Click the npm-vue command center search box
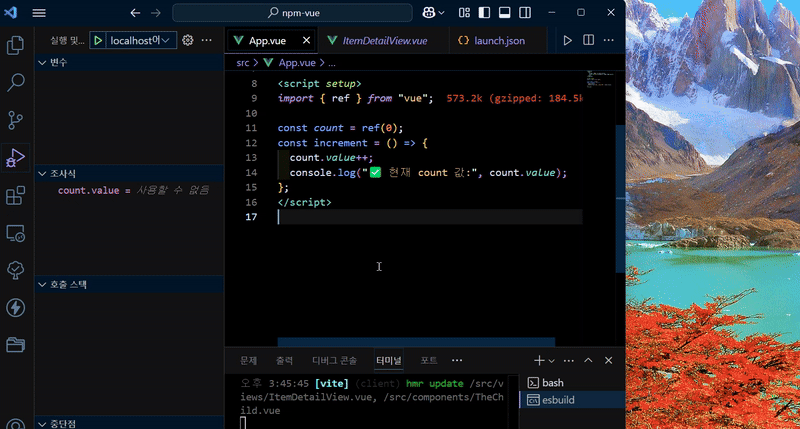This screenshot has height=429, width=800. coord(292,13)
